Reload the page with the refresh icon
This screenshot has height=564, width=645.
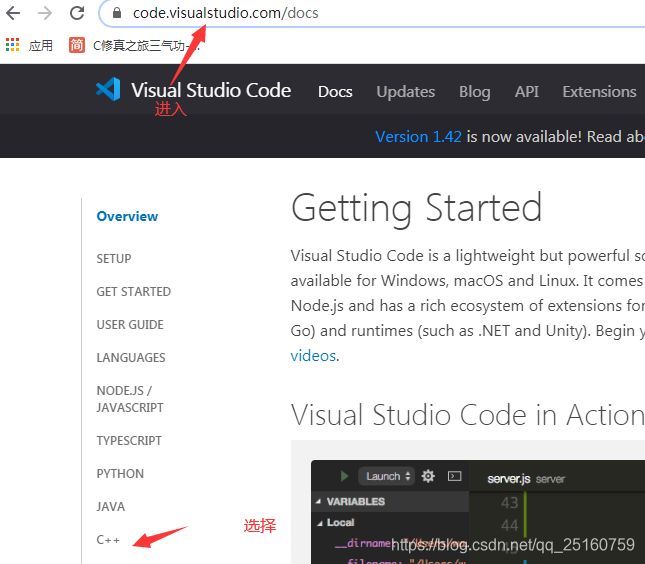click(77, 13)
